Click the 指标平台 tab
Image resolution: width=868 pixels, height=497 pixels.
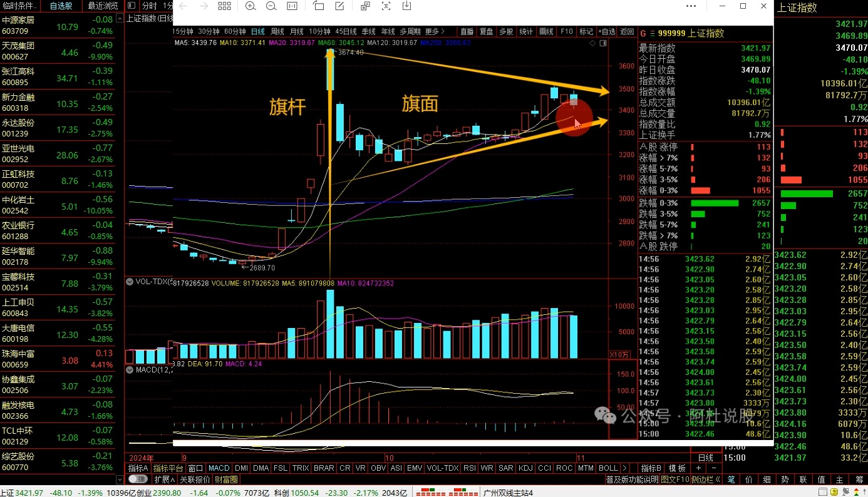168,468
